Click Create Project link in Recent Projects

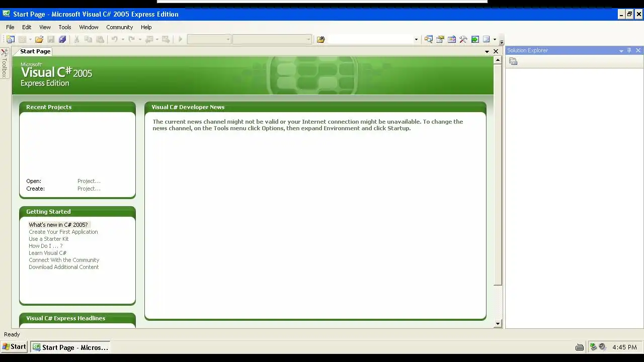[x=89, y=189]
